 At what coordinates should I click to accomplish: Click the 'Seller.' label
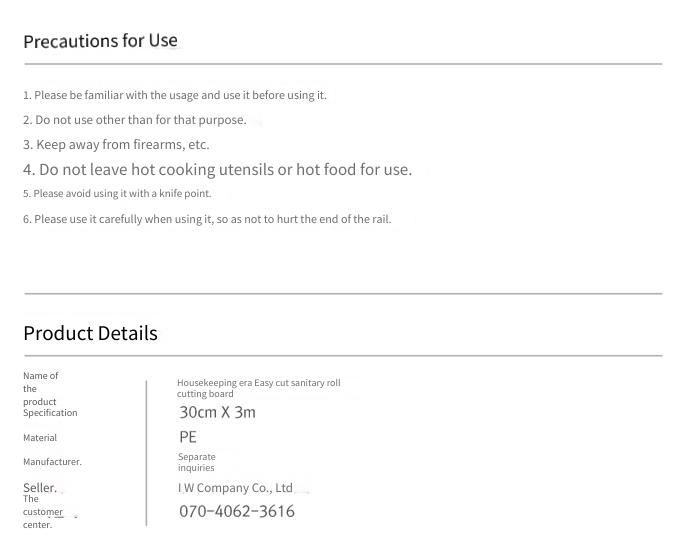40,488
